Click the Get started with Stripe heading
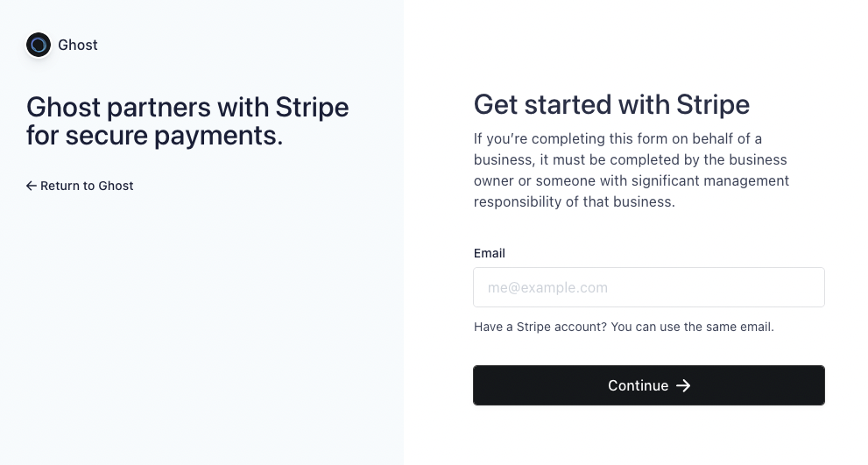The height and width of the screenshot is (465, 868). point(611,104)
